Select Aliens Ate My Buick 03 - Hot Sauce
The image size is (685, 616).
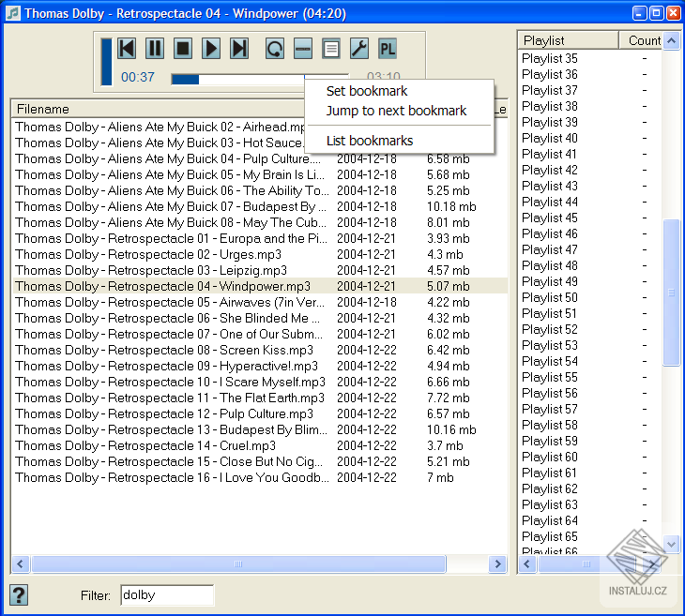tap(160, 143)
